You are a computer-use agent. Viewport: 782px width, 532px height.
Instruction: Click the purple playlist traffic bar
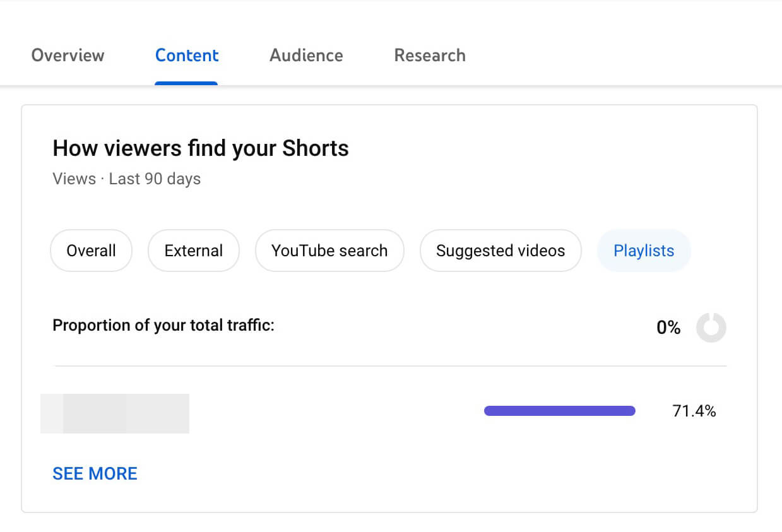coord(560,411)
